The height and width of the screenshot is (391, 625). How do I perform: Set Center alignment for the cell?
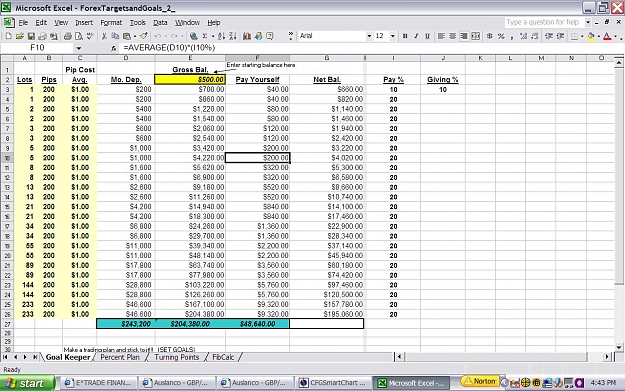click(452, 36)
